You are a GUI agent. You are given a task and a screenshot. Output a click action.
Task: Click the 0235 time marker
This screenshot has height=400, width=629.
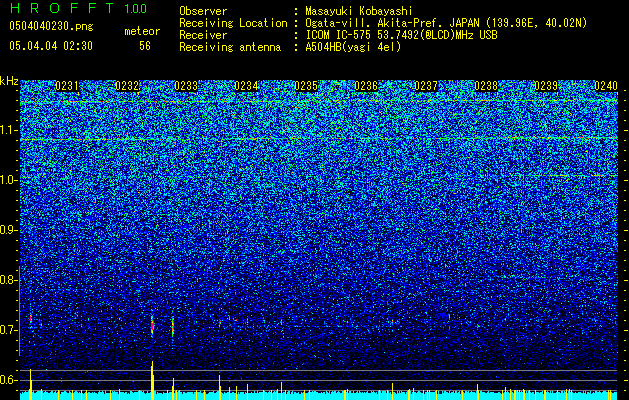click(306, 86)
